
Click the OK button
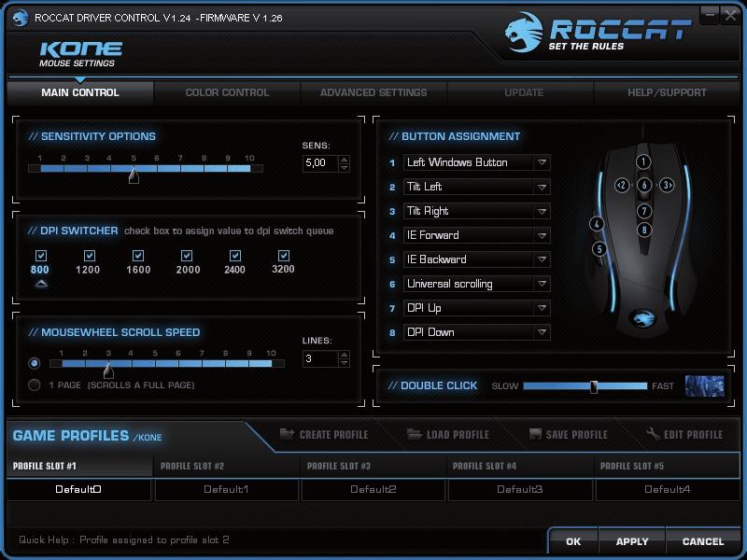pos(573,541)
